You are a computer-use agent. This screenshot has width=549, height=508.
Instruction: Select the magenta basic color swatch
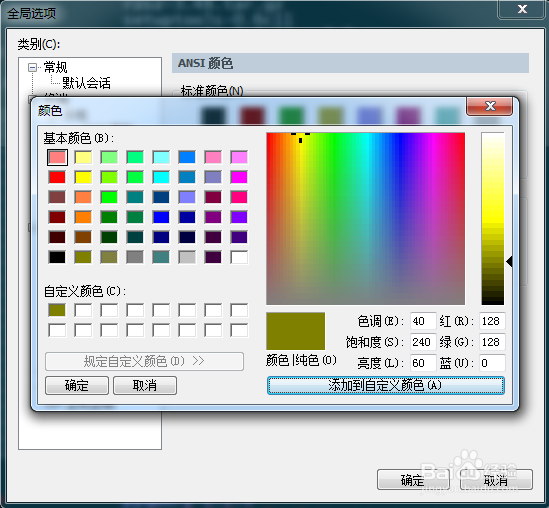(x=239, y=177)
